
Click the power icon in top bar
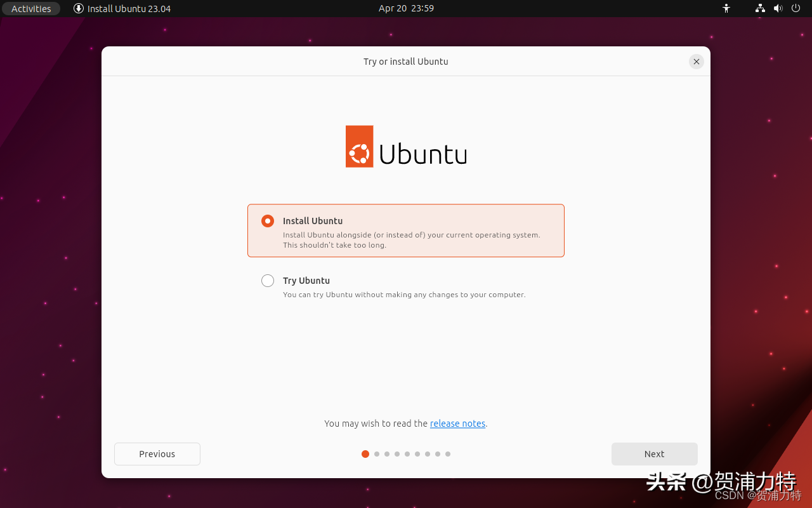click(796, 9)
